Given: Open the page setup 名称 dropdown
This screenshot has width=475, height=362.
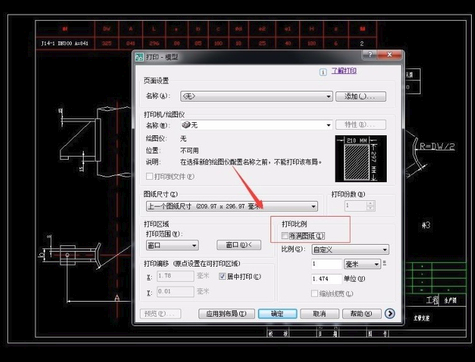Looking at the screenshot, I should pos(256,96).
